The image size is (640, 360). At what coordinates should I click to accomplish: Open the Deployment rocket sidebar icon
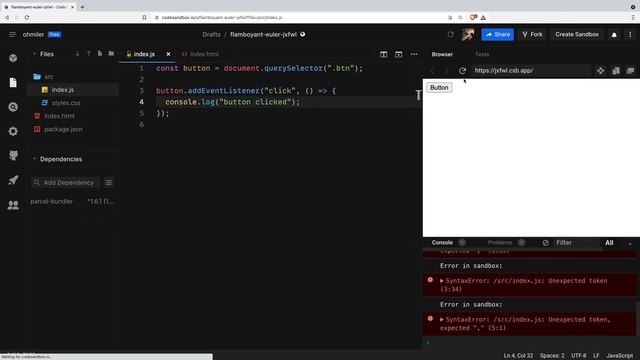13,180
